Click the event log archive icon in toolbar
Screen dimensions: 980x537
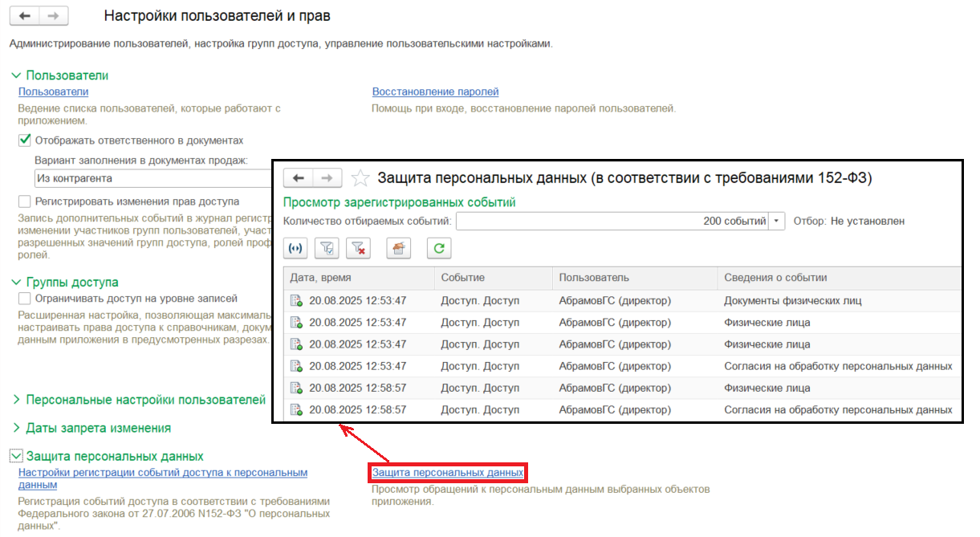tap(398, 249)
